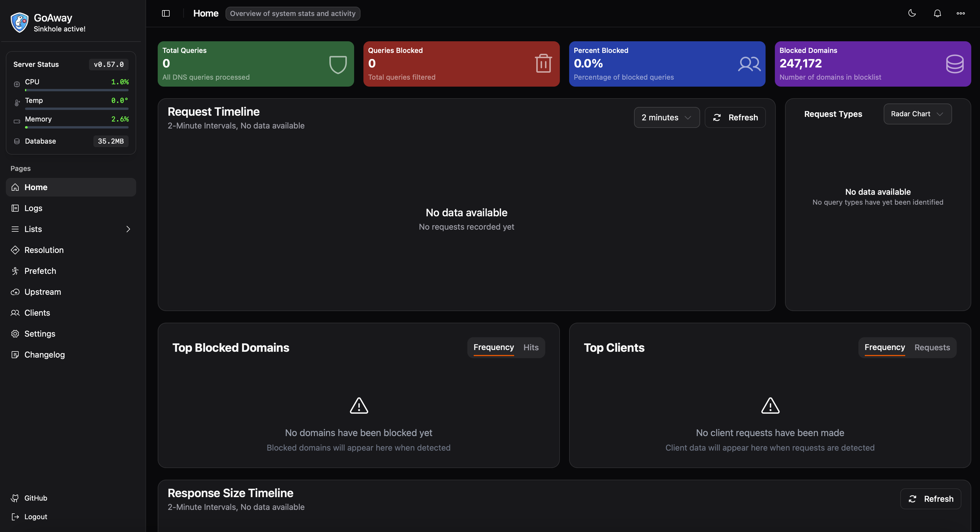Click the Settings gear icon
This screenshot has width=980, height=532.
tap(15, 334)
